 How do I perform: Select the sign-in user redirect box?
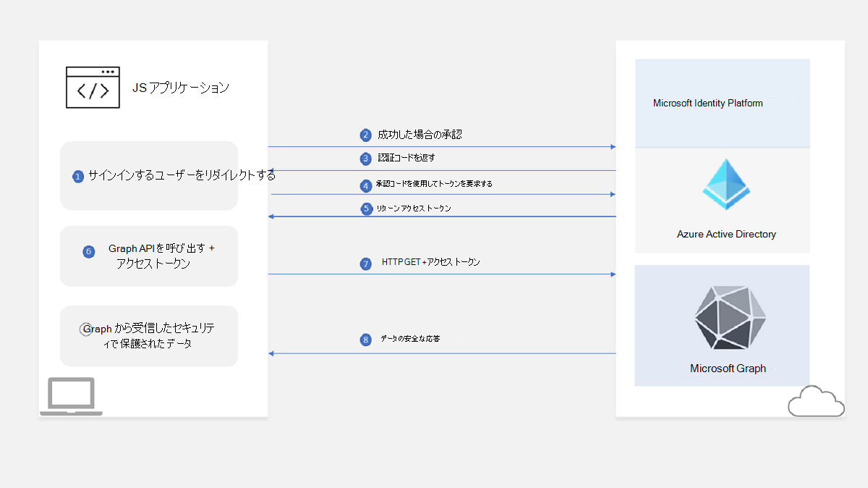(148, 175)
